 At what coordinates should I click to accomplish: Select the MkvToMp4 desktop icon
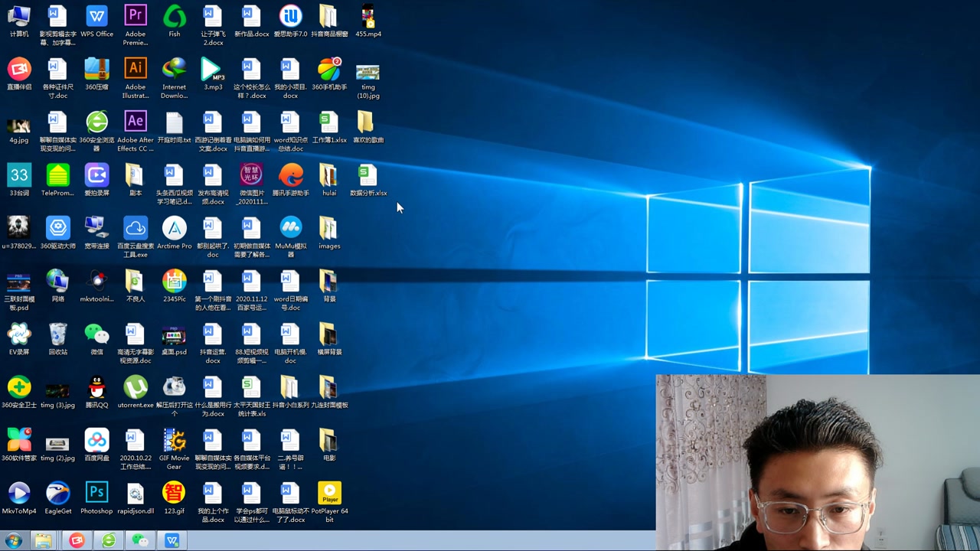point(19,497)
